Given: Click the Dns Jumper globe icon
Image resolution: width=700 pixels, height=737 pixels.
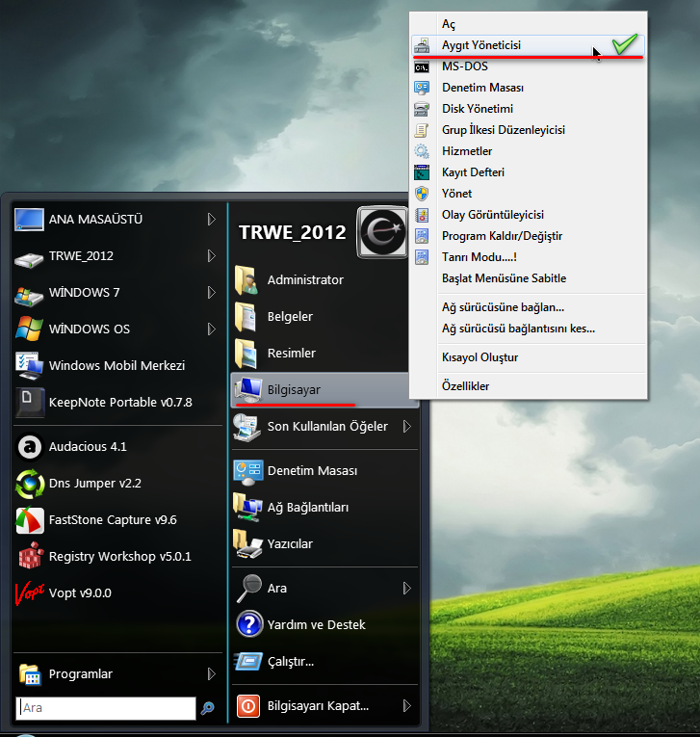Looking at the screenshot, I should [x=30, y=484].
